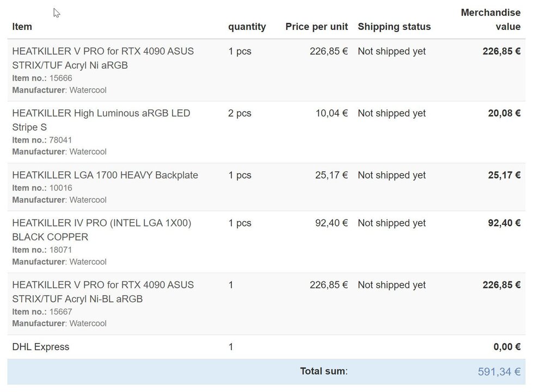Click the total sum amount 591,34 €

499,372
